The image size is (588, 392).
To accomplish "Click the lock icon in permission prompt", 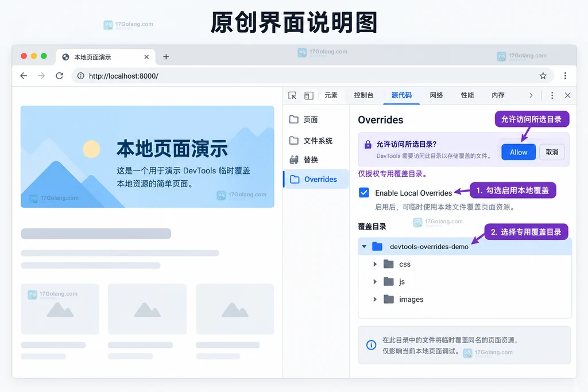I will pyautogui.click(x=368, y=144).
